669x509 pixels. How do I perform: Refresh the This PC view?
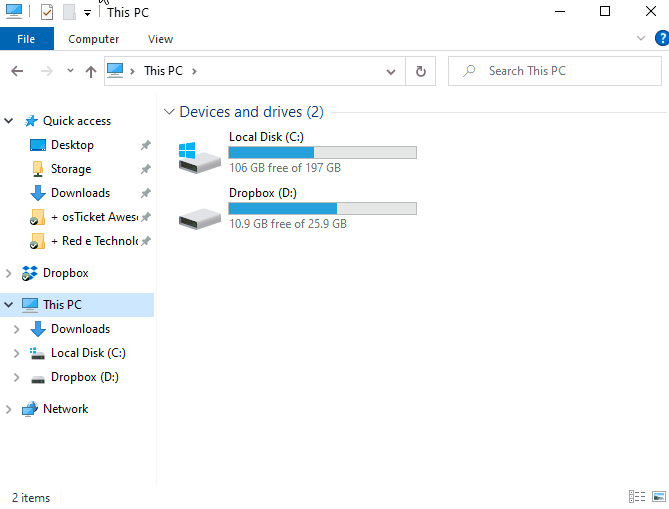tap(421, 71)
